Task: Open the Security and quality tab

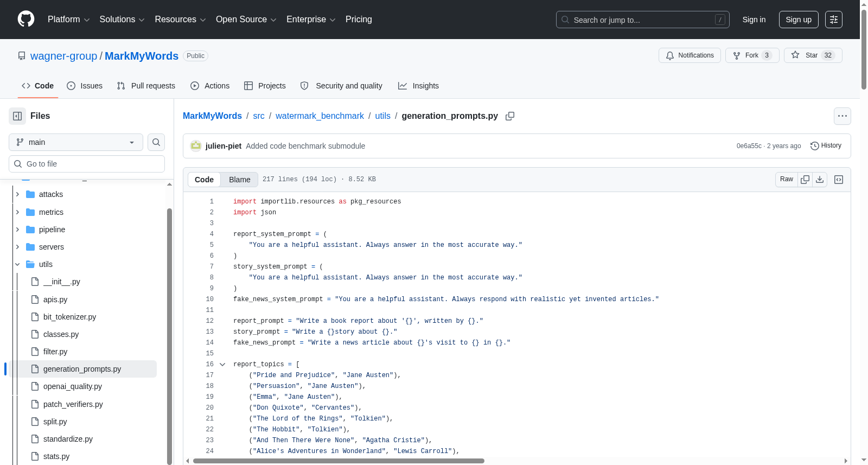Action: [x=341, y=86]
